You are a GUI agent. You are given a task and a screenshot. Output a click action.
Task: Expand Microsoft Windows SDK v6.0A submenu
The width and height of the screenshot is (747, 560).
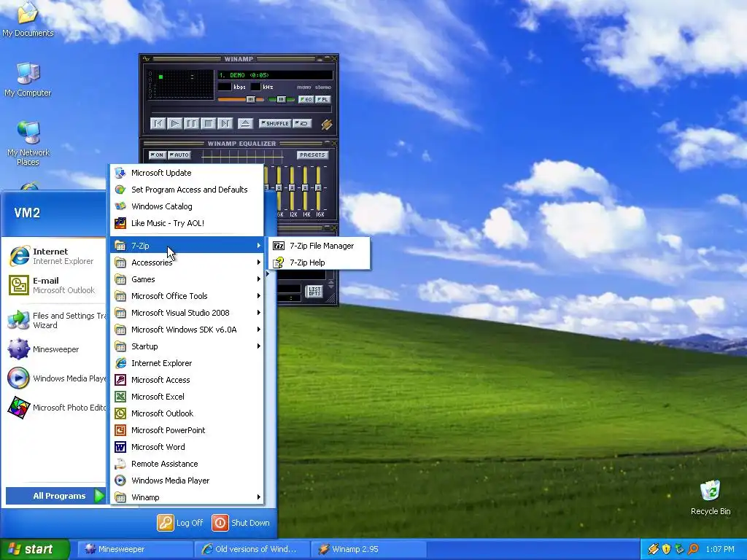tap(187, 330)
